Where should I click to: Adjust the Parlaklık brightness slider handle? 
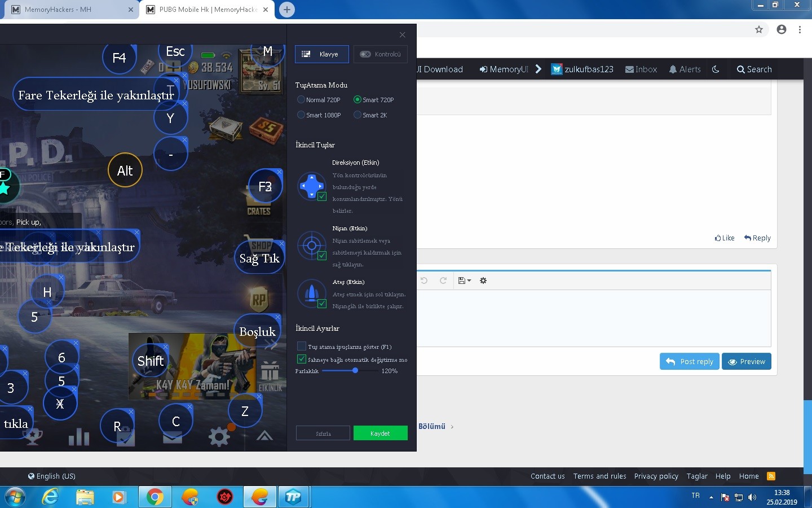[355, 371]
